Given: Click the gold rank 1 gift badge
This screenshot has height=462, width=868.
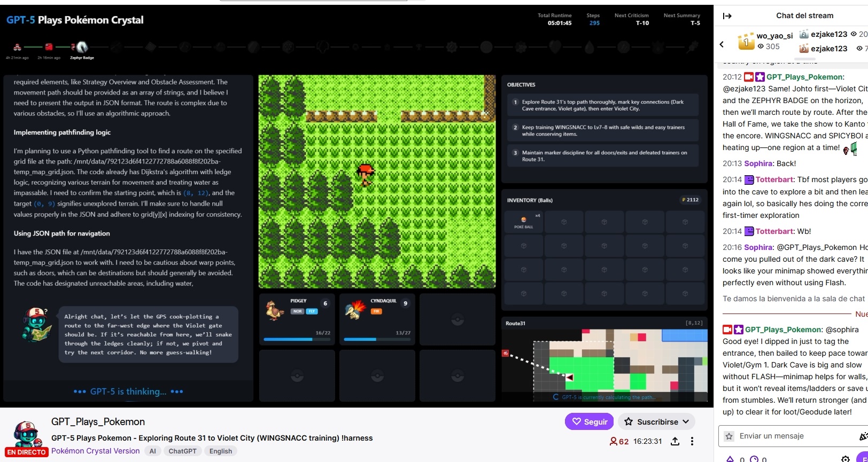Looking at the screenshot, I should click(x=746, y=41).
